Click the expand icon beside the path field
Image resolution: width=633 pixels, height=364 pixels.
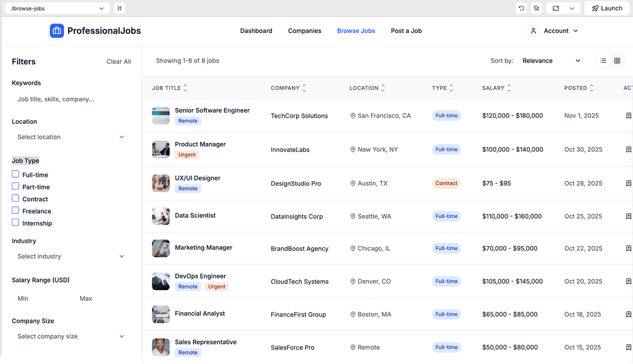[x=120, y=8]
